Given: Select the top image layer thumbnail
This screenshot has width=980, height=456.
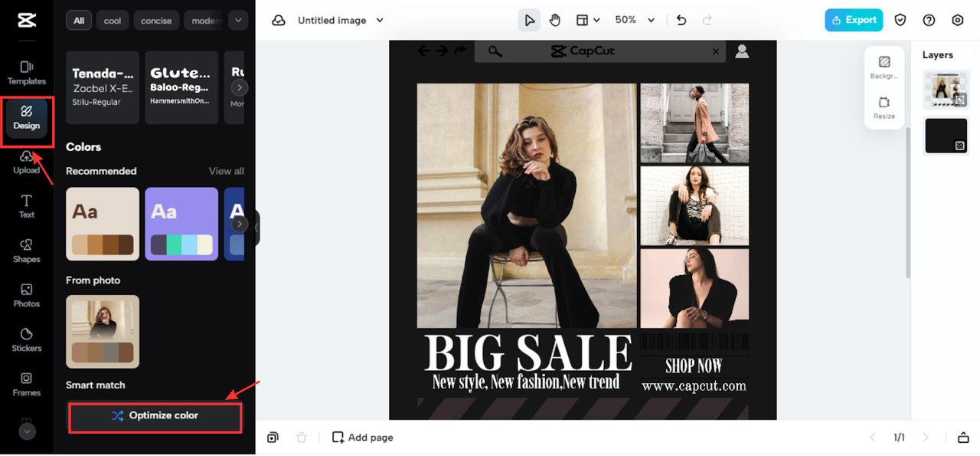Looking at the screenshot, I should coord(946,90).
